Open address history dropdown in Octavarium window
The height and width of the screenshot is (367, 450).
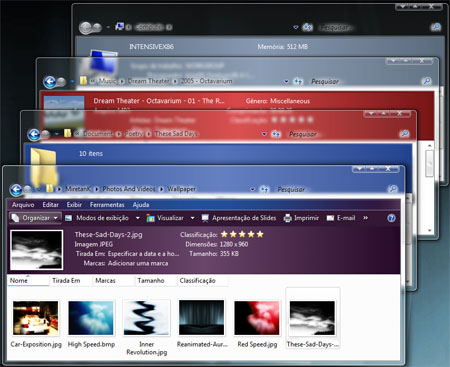[x=286, y=81]
